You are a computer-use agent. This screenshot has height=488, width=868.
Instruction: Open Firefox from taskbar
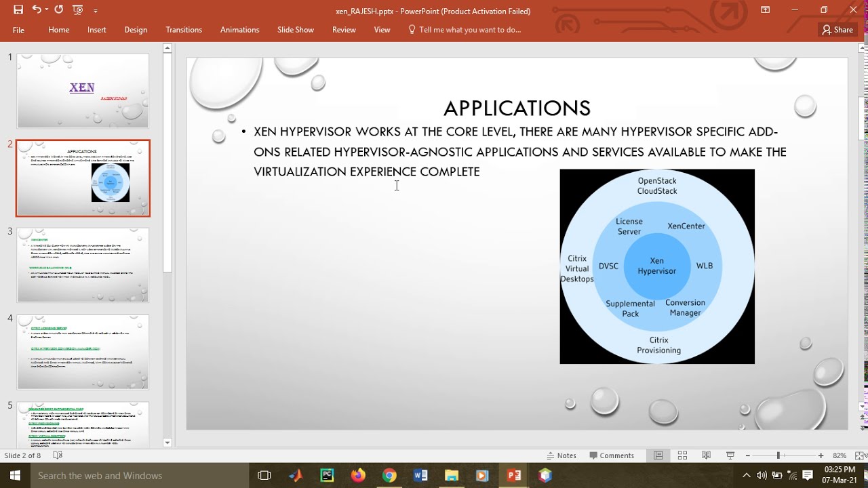pos(358,476)
